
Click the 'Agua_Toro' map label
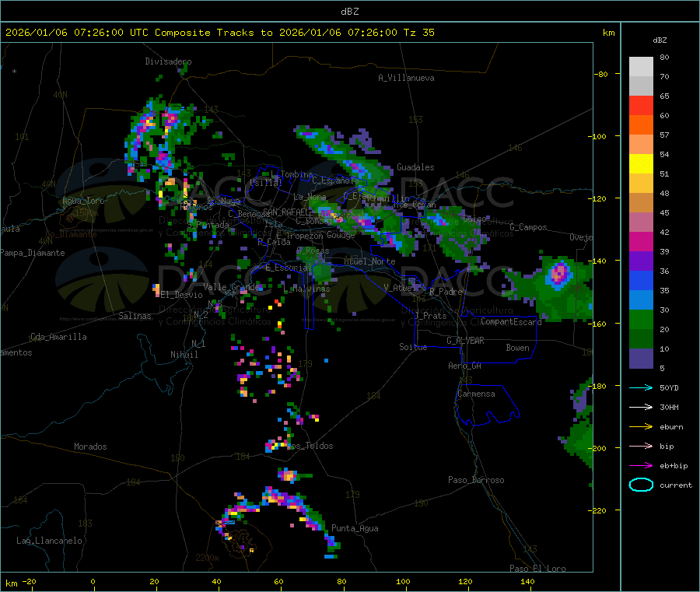pyautogui.click(x=83, y=201)
